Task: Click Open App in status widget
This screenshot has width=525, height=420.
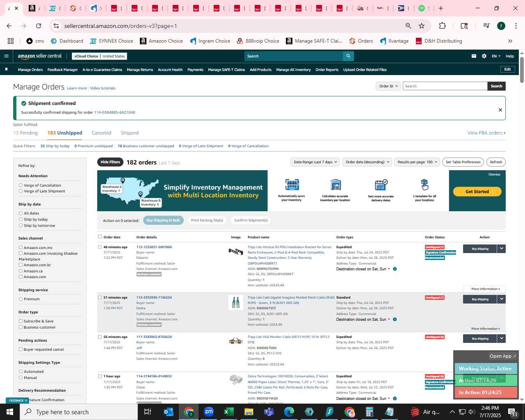Action: [x=503, y=356]
